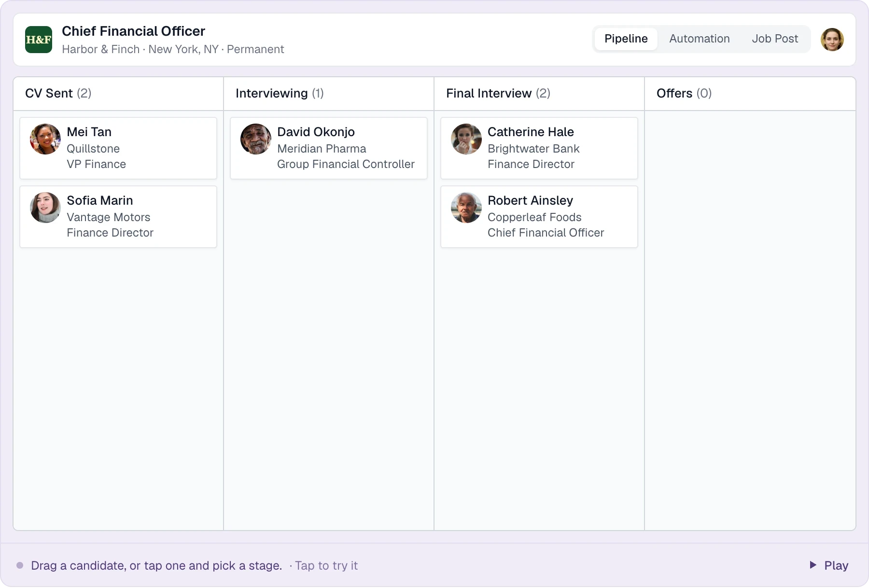Select the David Okonjo candidate name
Screen dimensions: 869x588
316,132
